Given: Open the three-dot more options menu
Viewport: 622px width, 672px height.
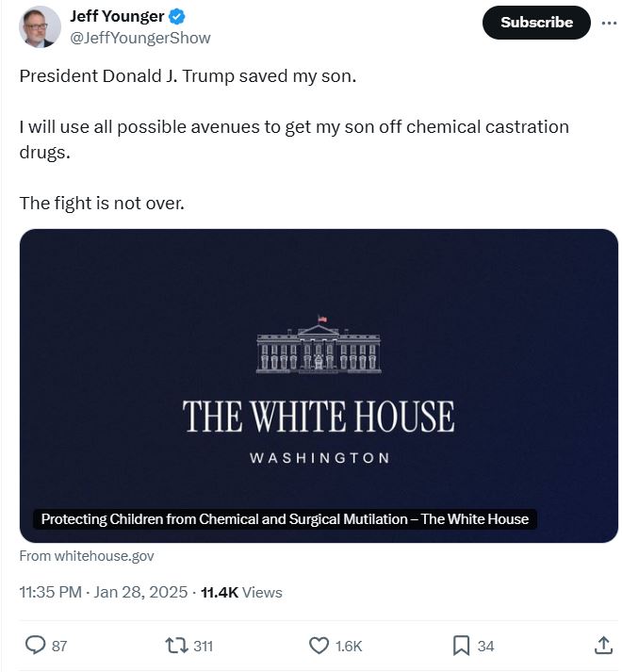Looking at the screenshot, I should (609, 23).
